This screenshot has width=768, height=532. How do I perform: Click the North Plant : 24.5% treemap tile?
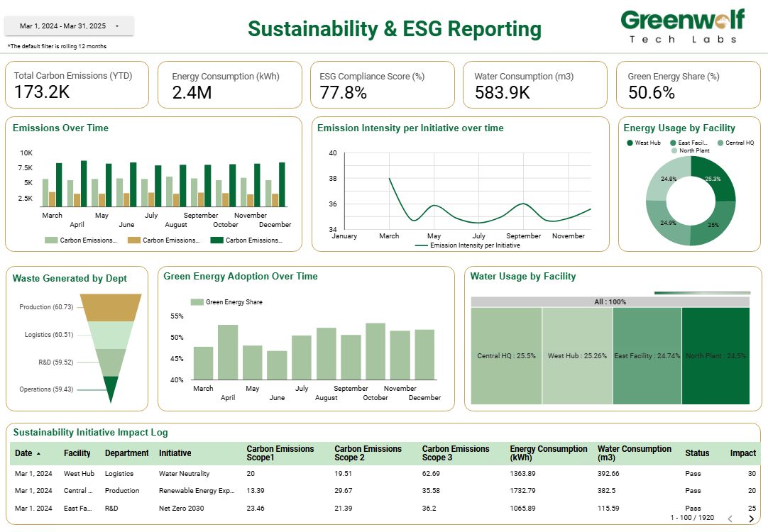tap(715, 356)
